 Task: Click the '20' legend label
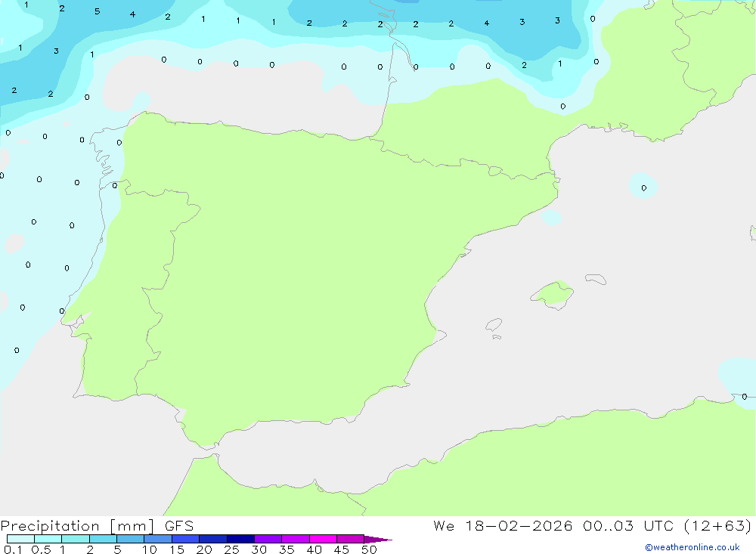point(204,549)
